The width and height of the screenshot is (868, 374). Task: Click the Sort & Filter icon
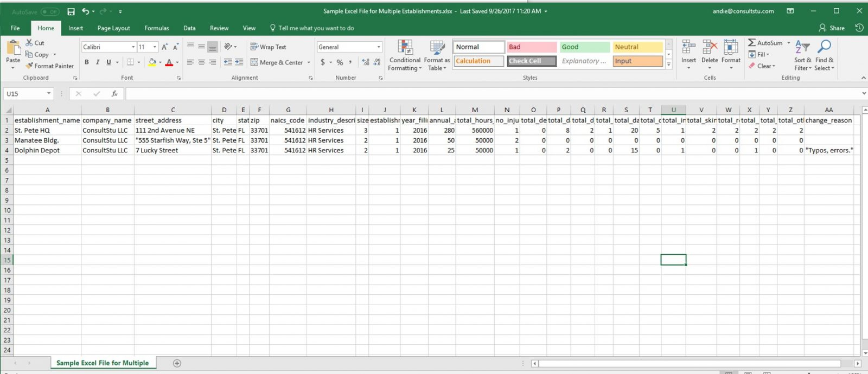click(x=802, y=48)
